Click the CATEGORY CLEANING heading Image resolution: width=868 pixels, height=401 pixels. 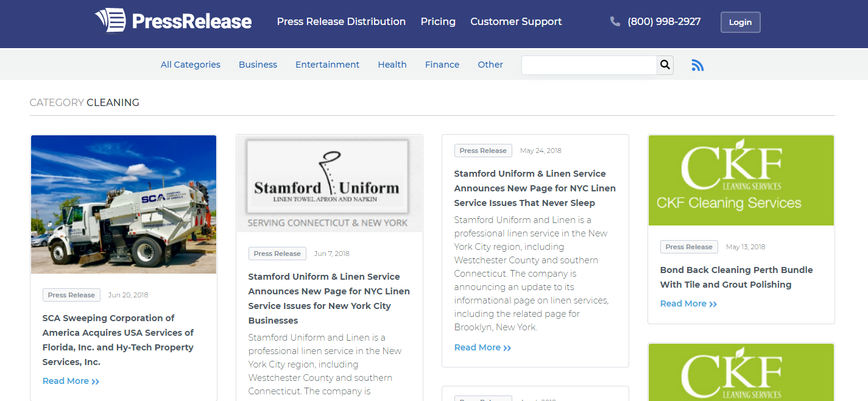pos(85,102)
